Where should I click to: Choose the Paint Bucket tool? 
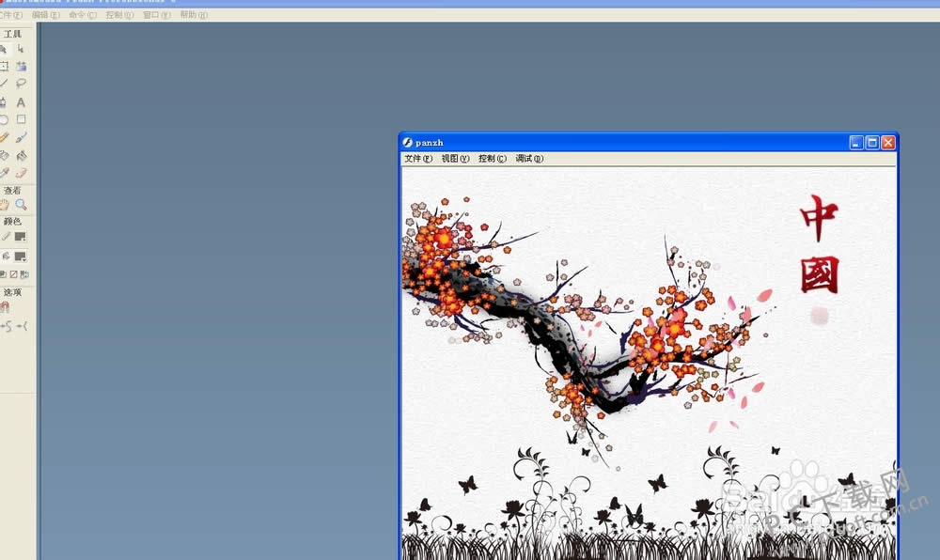pyautogui.click(x=21, y=155)
